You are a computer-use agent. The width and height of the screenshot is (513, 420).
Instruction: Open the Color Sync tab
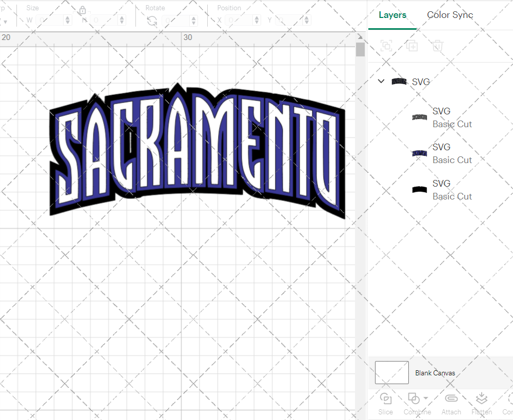coord(450,15)
